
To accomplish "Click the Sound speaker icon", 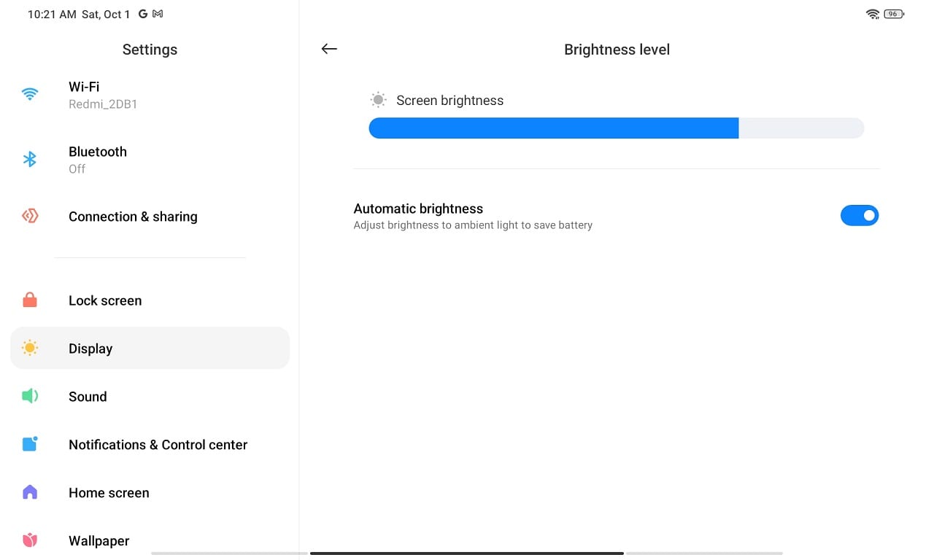I will [29, 396].
